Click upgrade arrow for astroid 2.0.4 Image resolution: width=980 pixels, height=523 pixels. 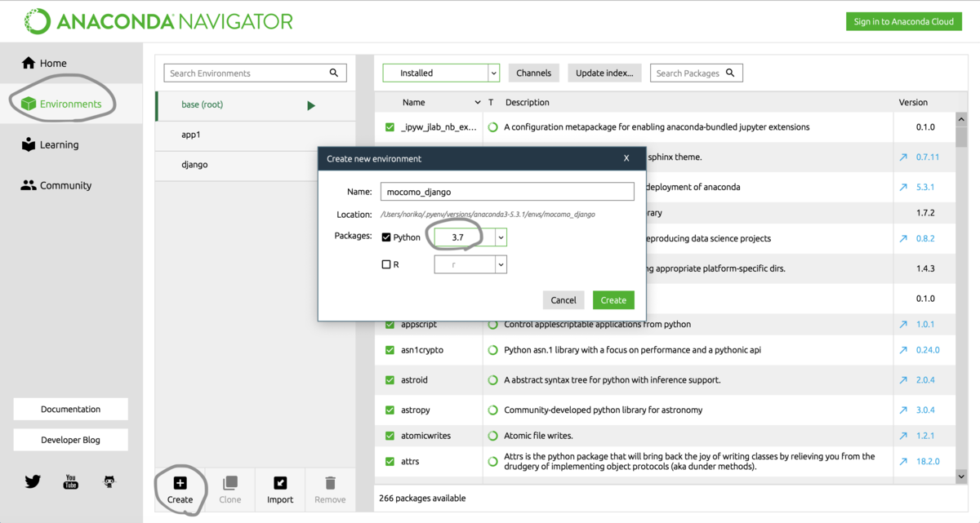903,380
